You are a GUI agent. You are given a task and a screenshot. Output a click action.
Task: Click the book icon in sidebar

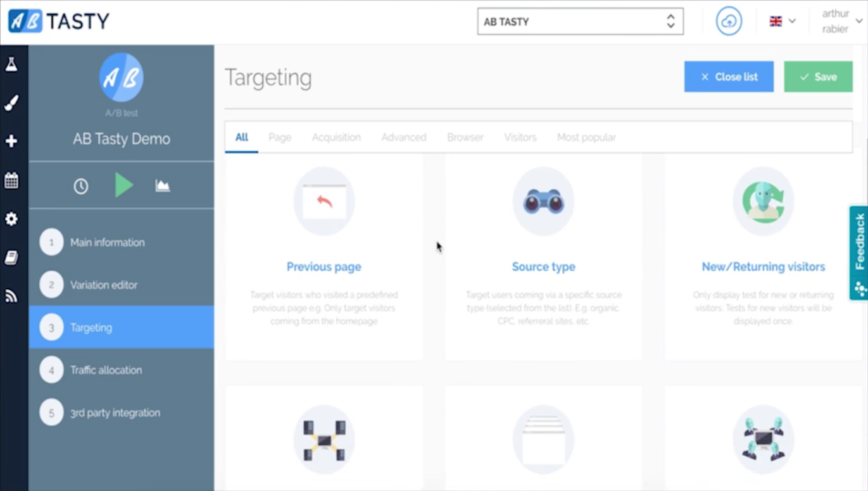coord(11,258)
